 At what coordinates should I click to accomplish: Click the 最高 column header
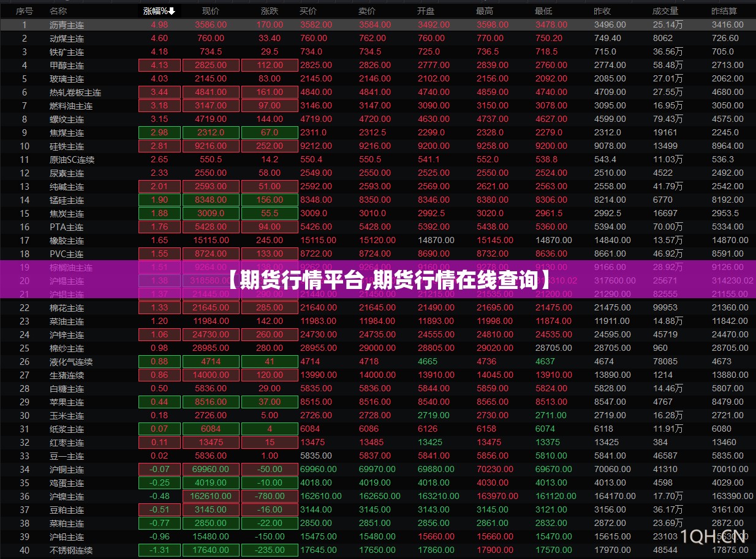(485, 11)
